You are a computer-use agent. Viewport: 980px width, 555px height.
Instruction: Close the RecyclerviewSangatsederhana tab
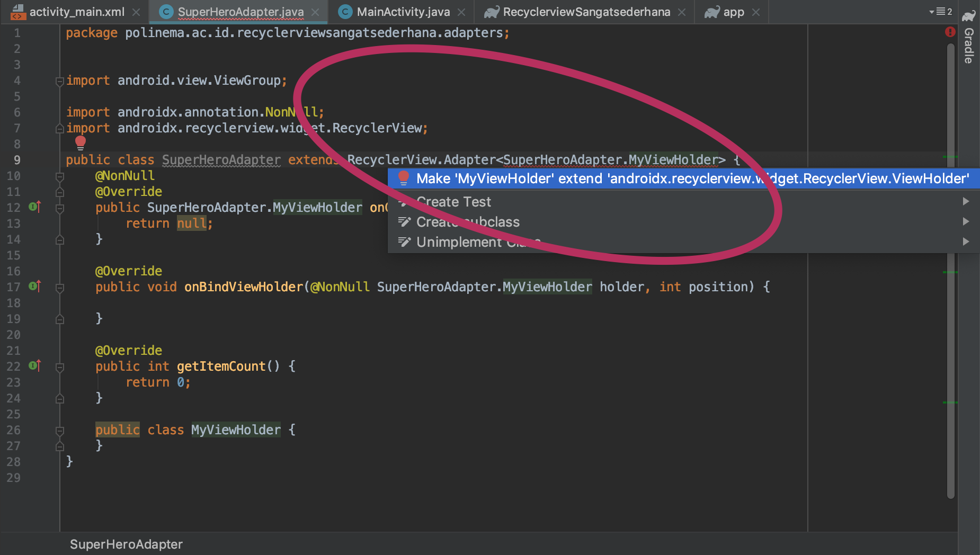tap(682, 12)
